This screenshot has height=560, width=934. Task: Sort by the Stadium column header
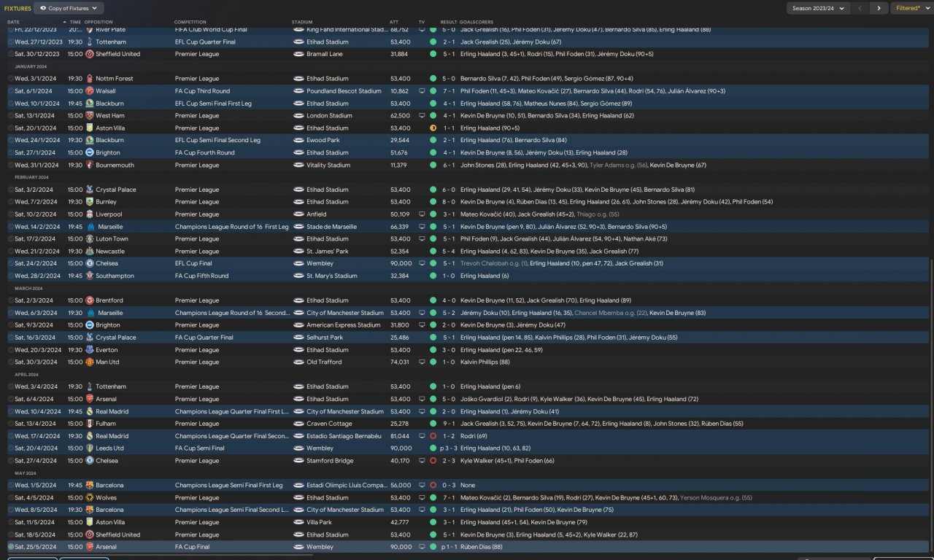[x=302, y=22]
